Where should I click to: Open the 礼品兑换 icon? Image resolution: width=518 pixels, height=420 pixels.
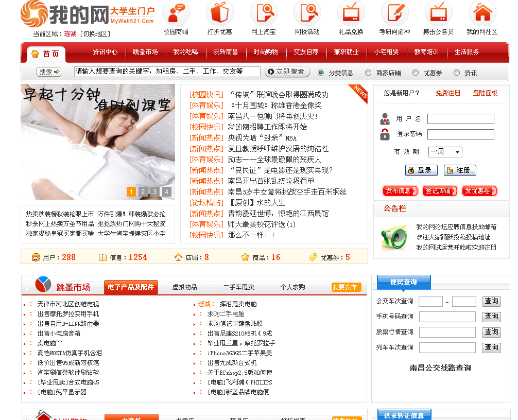click(351, 13)
